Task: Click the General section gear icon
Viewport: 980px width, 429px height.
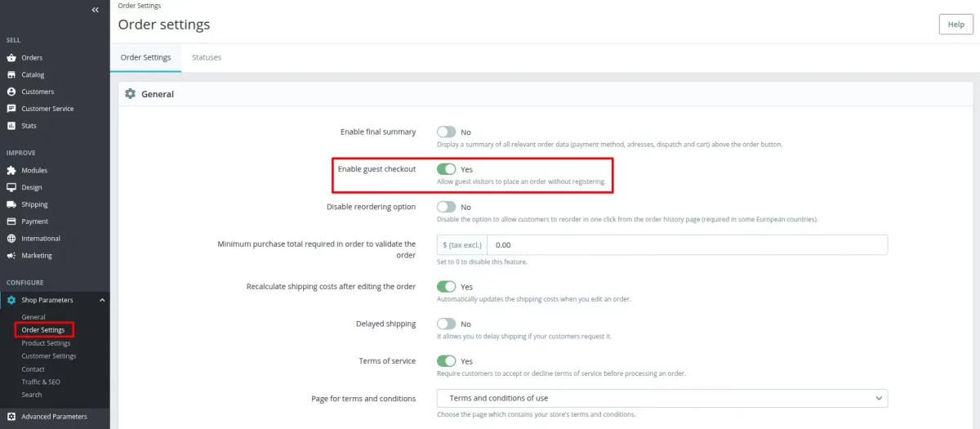Action: coord(130,94)
